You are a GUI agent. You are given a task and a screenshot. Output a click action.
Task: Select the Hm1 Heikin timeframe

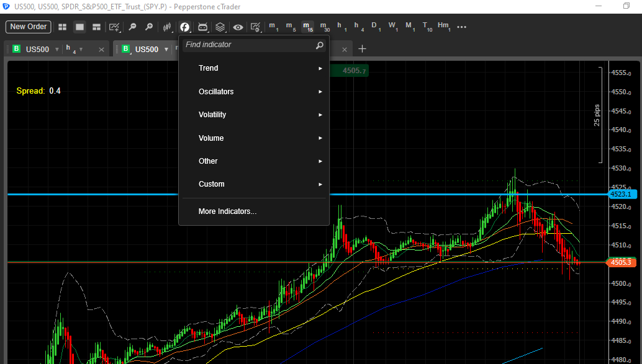[x=444, y=27]
